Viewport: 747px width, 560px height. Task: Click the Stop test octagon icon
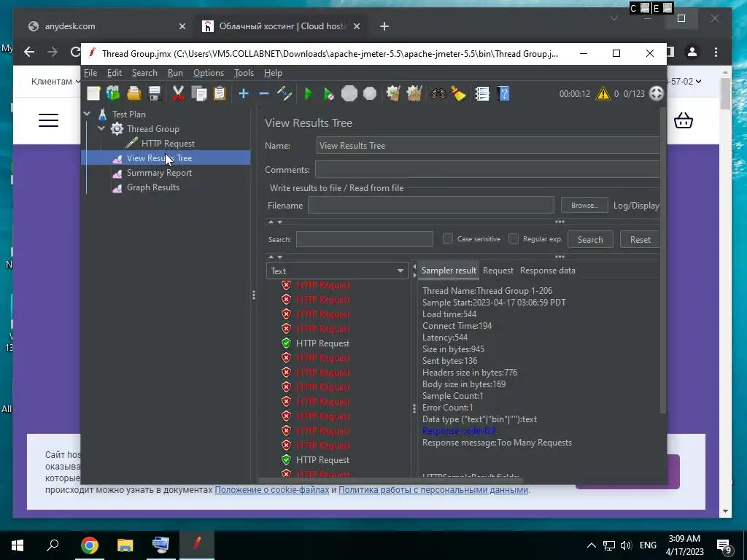tap(349, 93)
